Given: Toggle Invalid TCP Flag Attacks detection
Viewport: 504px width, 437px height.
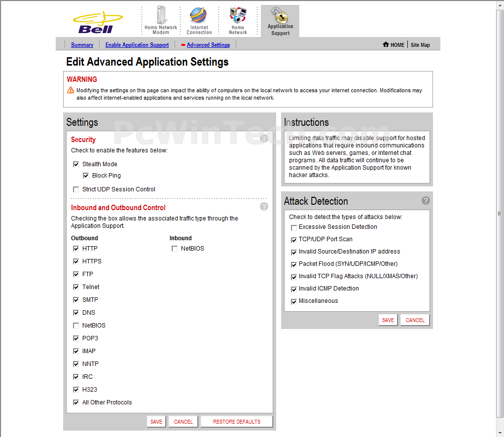Looking at the screenshot, I should 294,277.
